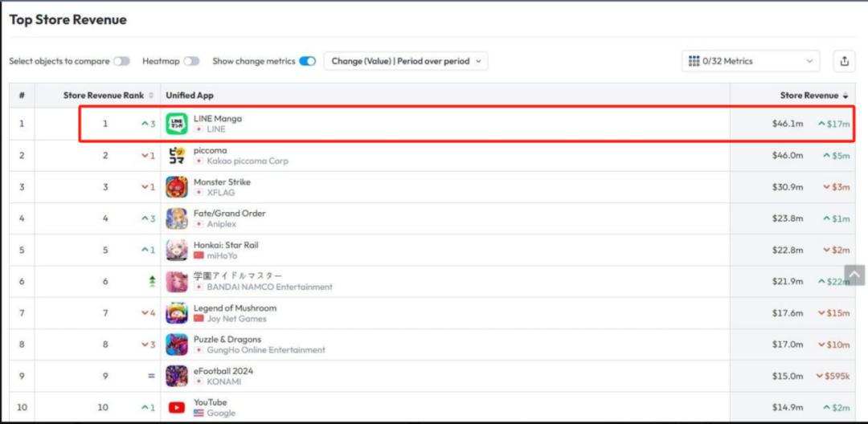The image size is (868, 424).
Task: Open the BANDAI NAMCO Entertainment publisher link
Action: coord(269,287)
